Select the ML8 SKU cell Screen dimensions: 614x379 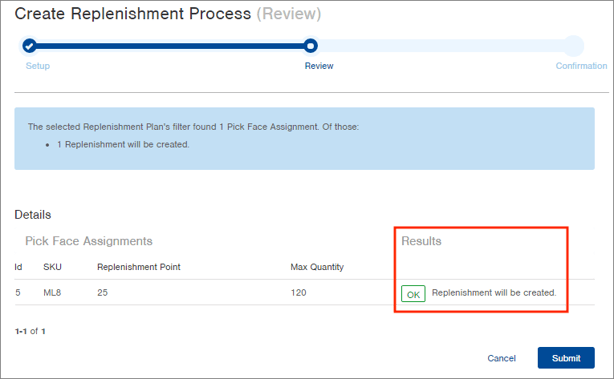(52, 292)
